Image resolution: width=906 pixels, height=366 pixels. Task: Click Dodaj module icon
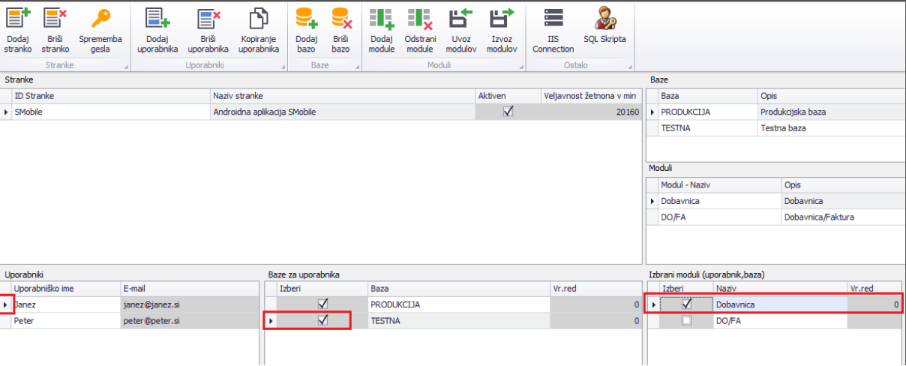[x=381, y=19]
